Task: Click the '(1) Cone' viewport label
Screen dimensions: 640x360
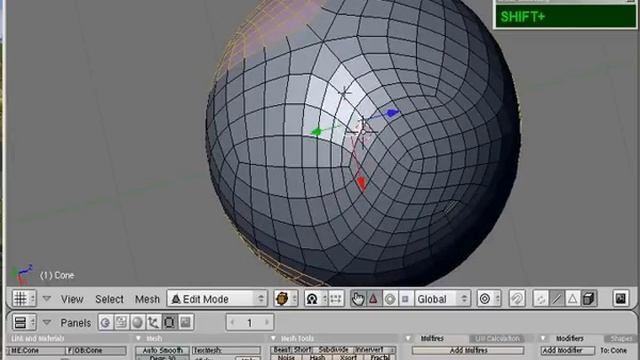Action: [x=57, y=276]
